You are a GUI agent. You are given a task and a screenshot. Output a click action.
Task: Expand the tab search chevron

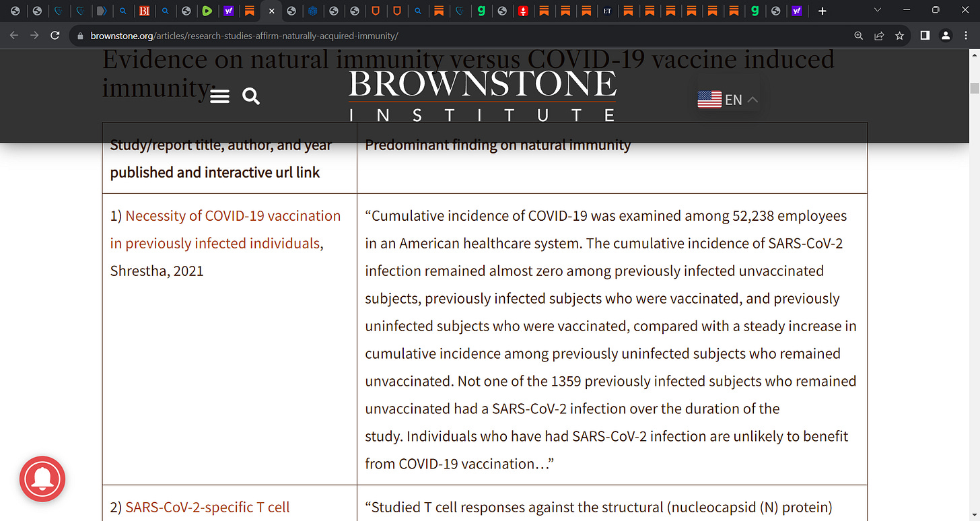pos(877,10)
